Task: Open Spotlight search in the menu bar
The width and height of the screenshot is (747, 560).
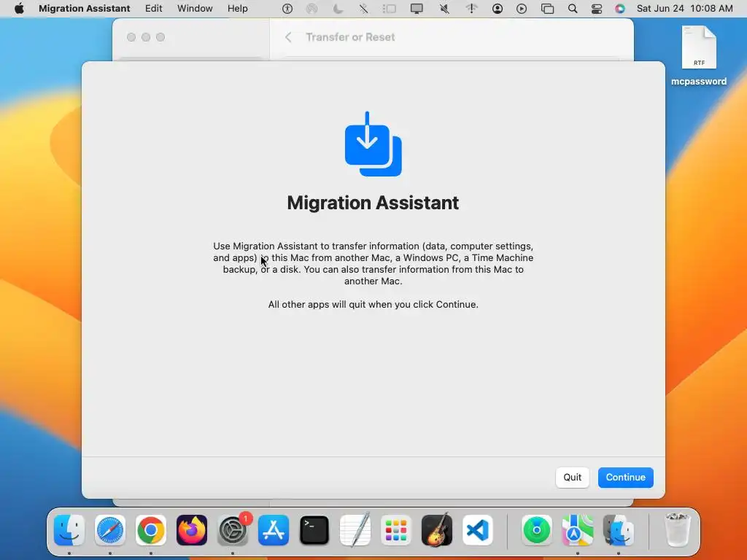Action: (x=573, y=9)
